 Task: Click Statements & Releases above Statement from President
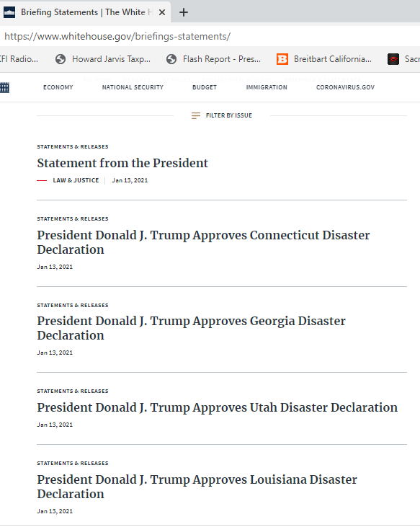click(x=73, y=147)
